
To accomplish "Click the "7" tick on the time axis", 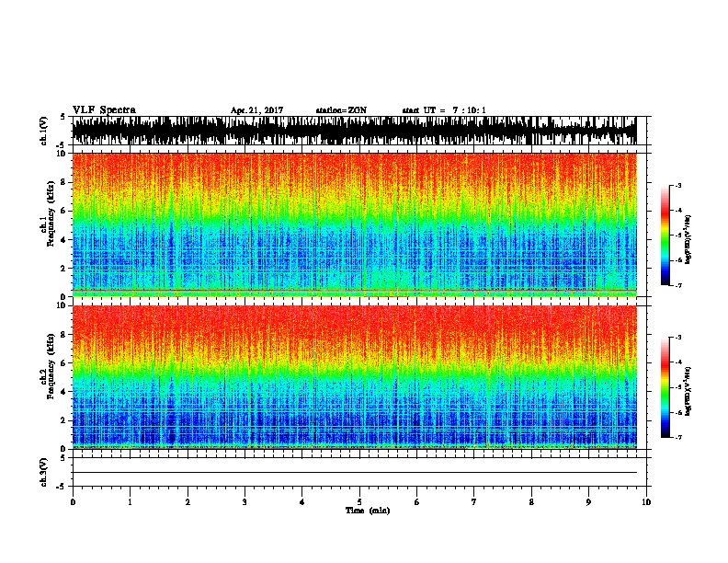I will click(474, 502).
